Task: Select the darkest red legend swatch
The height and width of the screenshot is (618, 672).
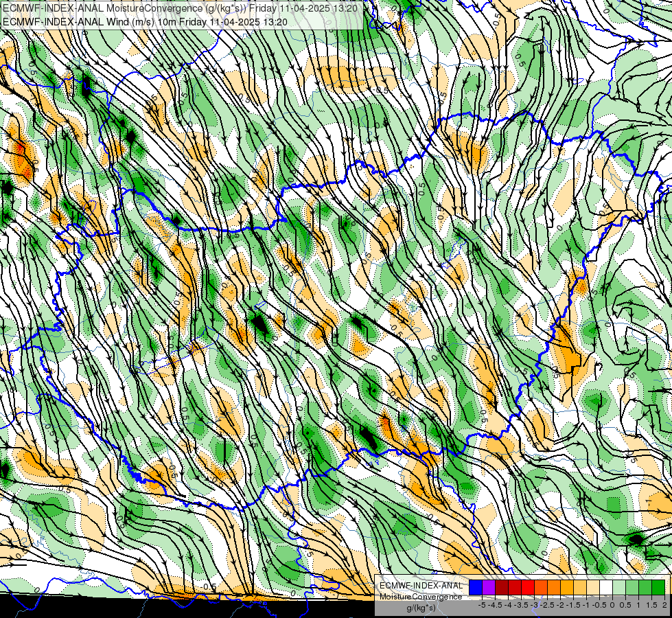Action: pyautogui.click(x=502, y=587)
